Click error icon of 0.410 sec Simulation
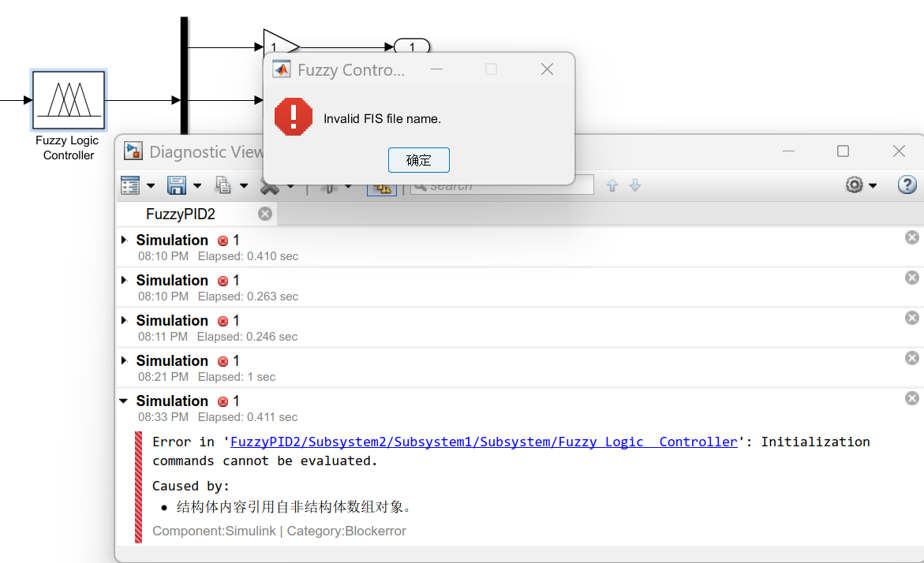This screenshot has height=563, width=924. pyautogui.click(x=223, y=240)
